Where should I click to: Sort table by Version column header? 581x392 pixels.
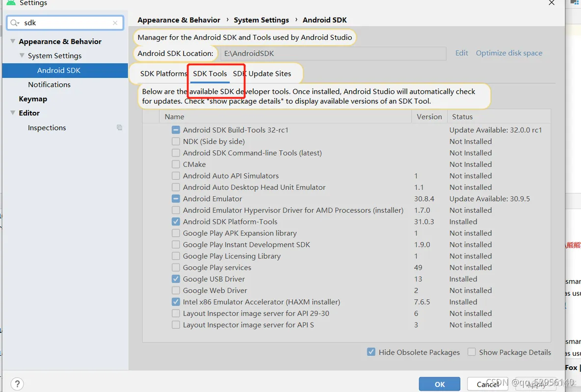click(x=429, y=117)
